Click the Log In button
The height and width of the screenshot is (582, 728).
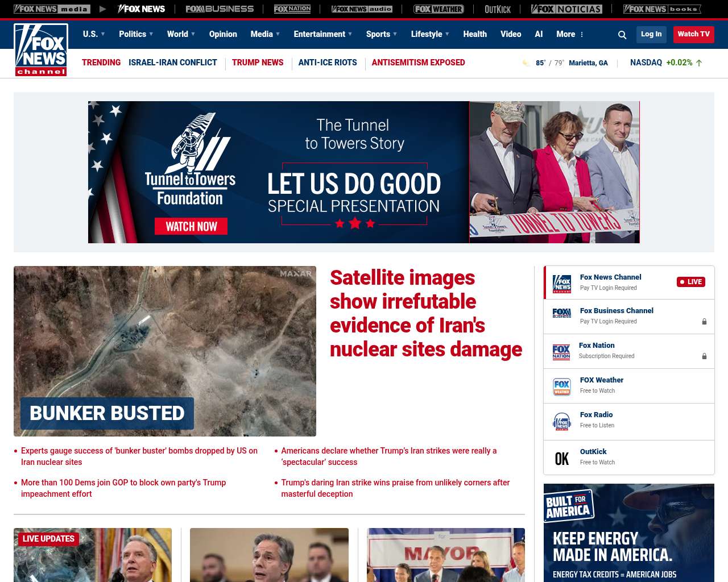651,34
